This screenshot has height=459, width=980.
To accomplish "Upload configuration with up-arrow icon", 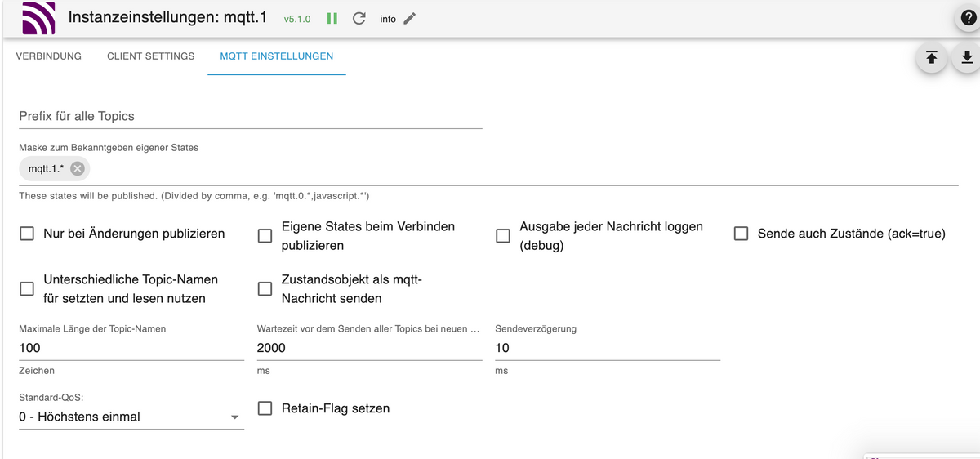I will [x=931, y=57].
